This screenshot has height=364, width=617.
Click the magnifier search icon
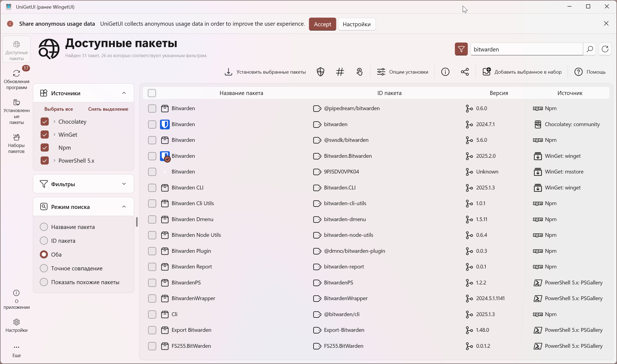tap(590, 49)
